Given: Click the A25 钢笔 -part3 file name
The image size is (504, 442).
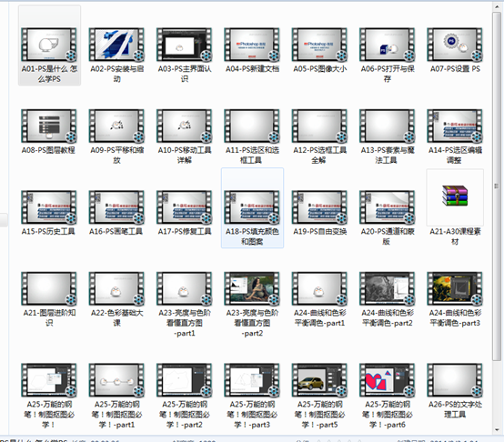Looking at the screenshot, I should coord(252,415).
